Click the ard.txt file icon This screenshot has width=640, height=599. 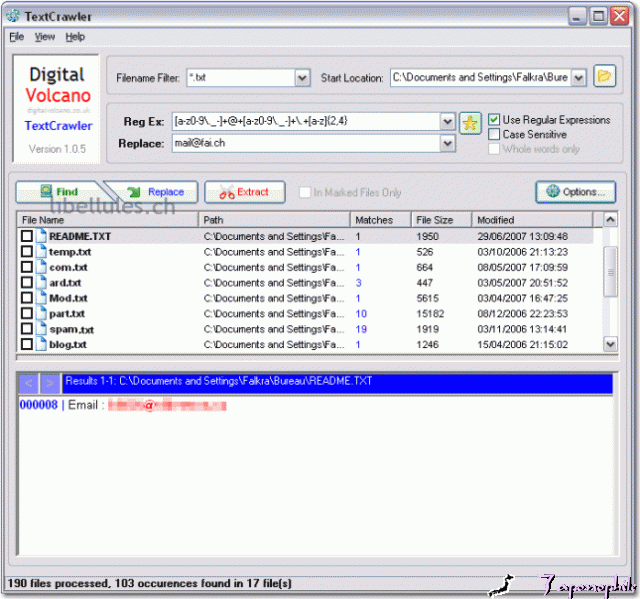tap(41, 282)
